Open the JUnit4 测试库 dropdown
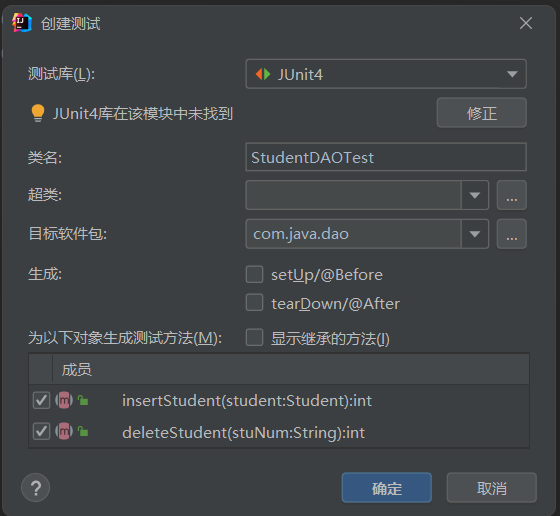The width and height of the screenshot is (560, 516). coord(386,74)
